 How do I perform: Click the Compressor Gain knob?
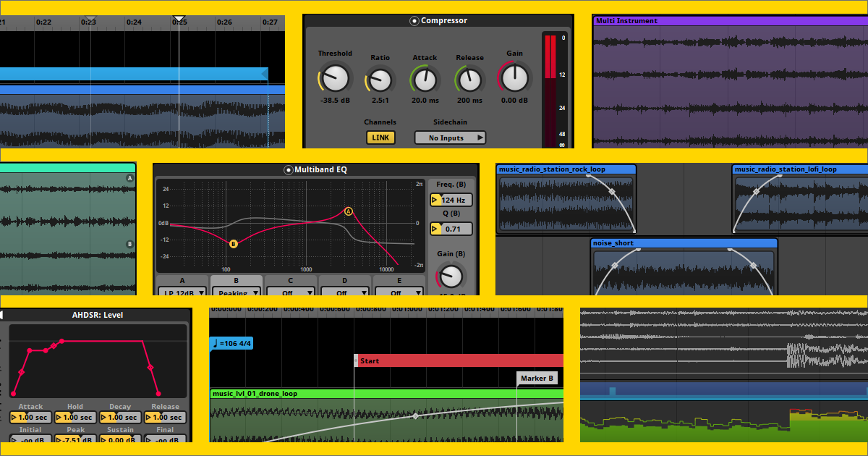(x=514, y=77)
